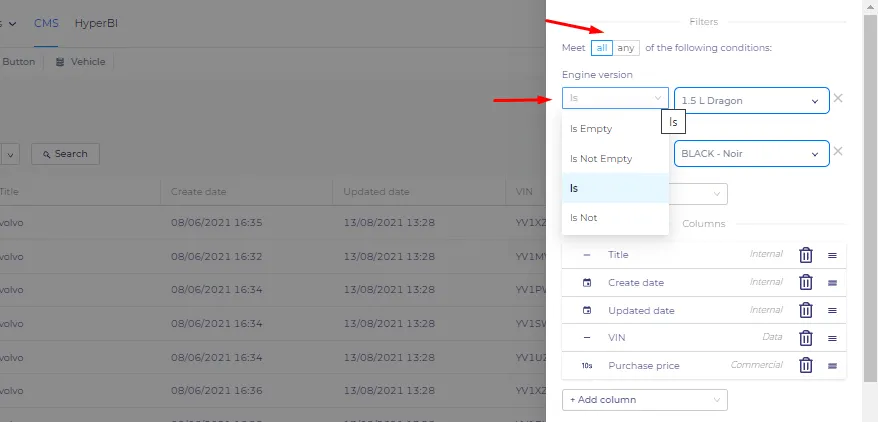
Task: Open the add filter dropdown below color filter
Action: 698,194
